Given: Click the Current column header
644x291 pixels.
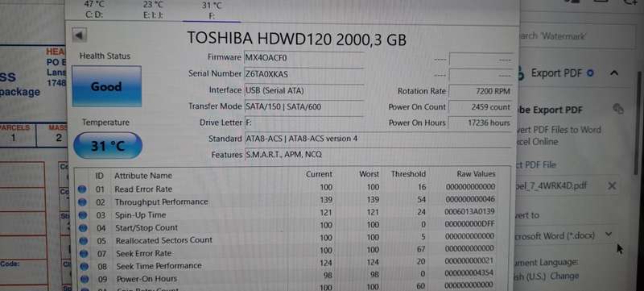Looking at the screenshot, I should [x=319, y=174].
